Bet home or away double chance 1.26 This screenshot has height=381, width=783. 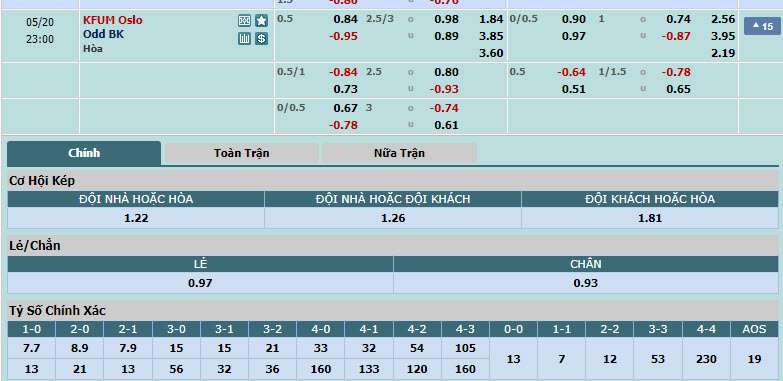click(x=393, y=218)
